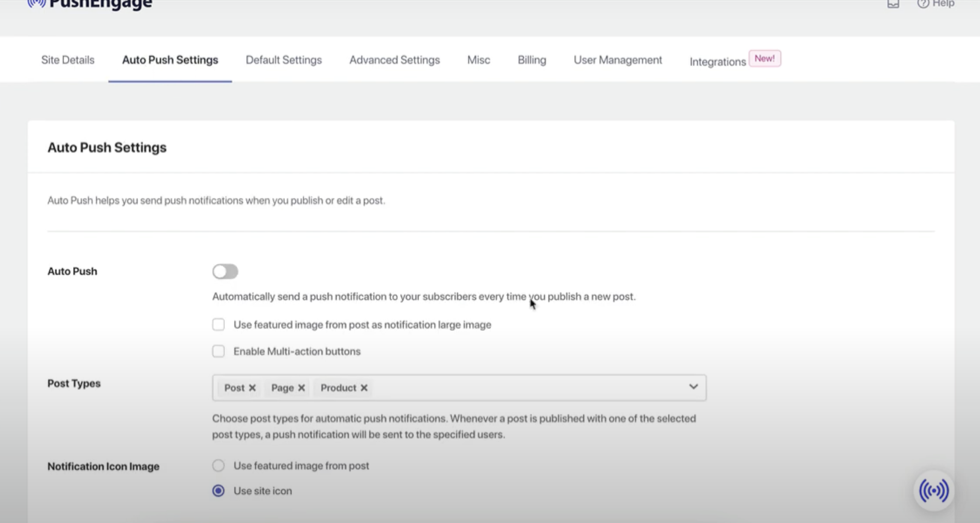Click the PushEngage floating chat widget icon

tap(933, 491)
